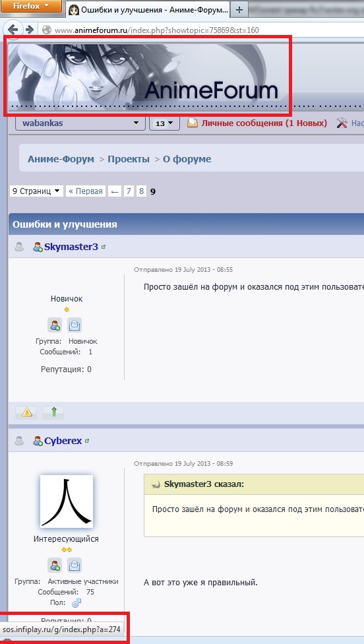Click add-friend icon before Skymaster3 name
Viewport: 364px width, 644px height.
pyautogui.click(x=38, y=247)
